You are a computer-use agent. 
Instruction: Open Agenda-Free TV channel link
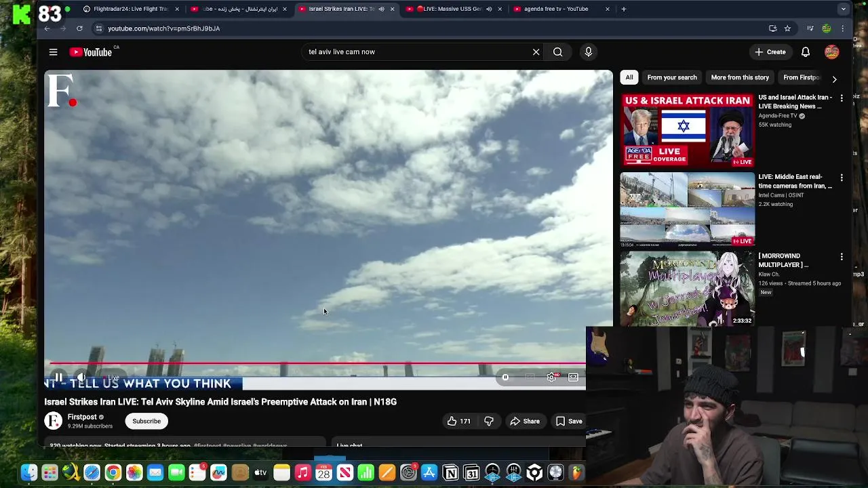coord(778,116)
